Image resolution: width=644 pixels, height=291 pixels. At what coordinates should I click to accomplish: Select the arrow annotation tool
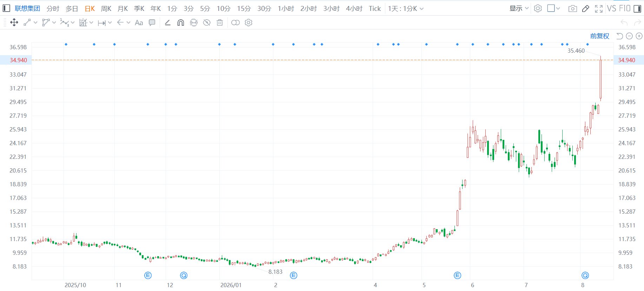click(x=120, y=22)
